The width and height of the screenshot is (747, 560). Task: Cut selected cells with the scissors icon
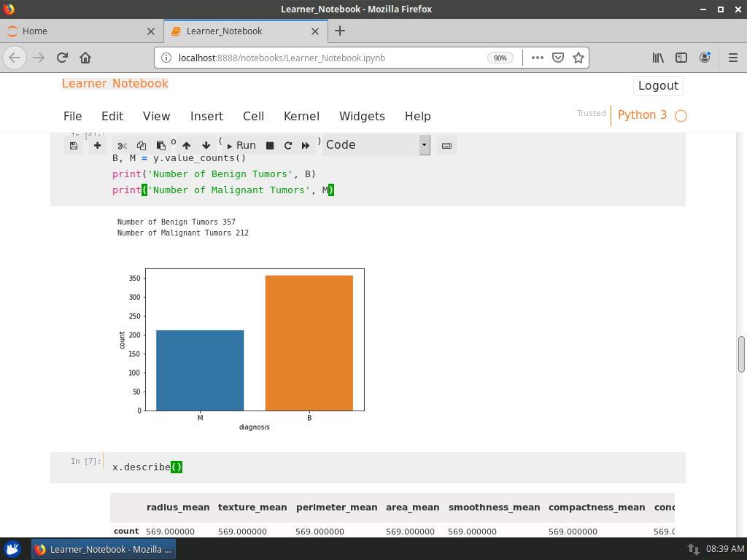click(x=122, y=146)
